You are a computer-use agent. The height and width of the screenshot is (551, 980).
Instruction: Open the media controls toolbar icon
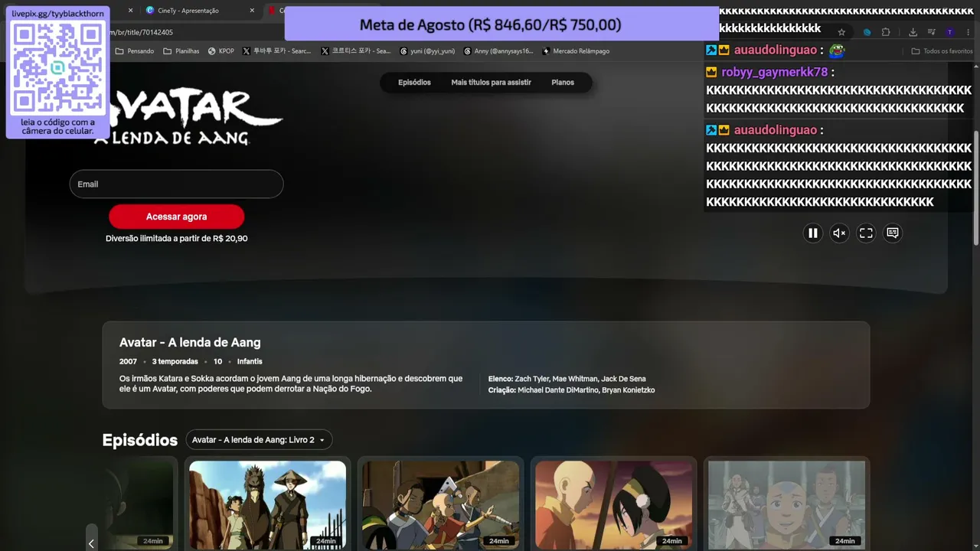point(931,32)
